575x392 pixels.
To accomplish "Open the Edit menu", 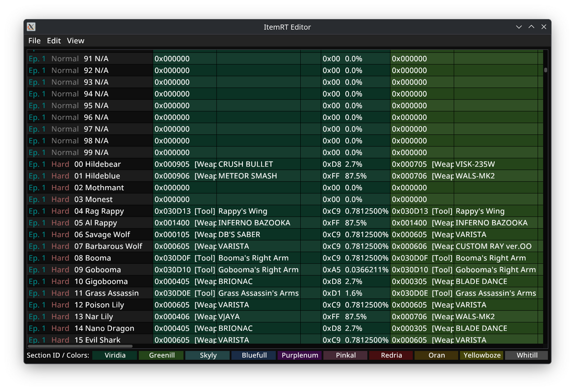I will (x=54, y=41).
